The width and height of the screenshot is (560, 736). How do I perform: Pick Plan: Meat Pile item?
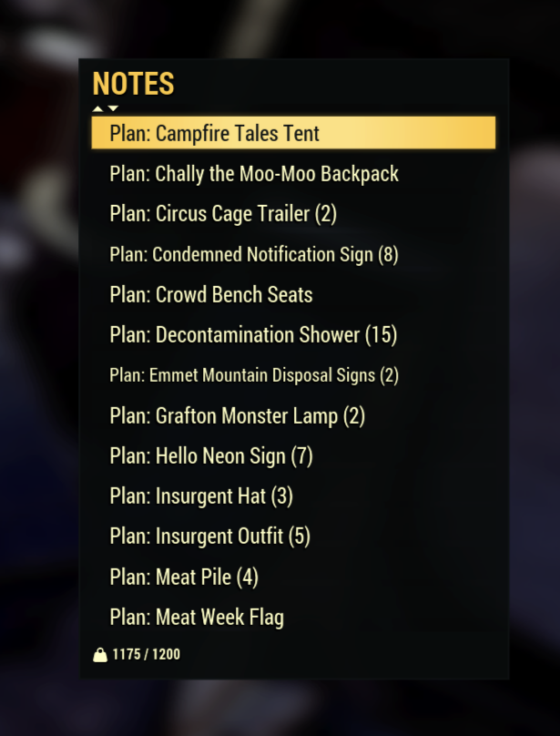pyautogui.click(x=293, y=577)
